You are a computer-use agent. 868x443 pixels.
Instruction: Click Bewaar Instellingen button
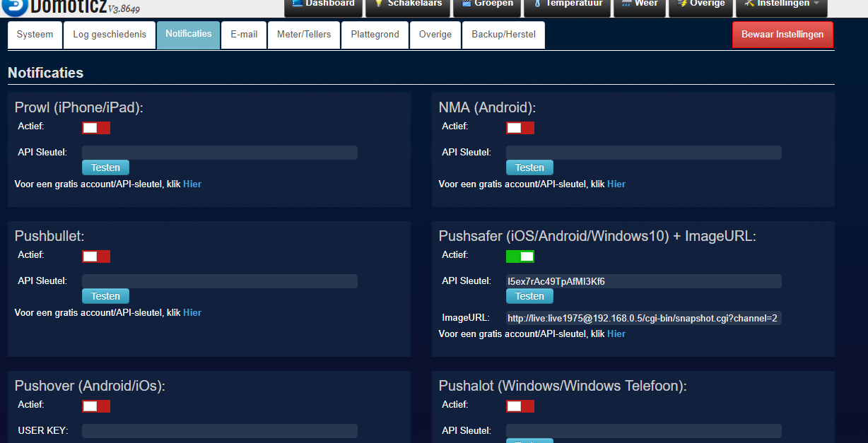(x=782, y=35)
